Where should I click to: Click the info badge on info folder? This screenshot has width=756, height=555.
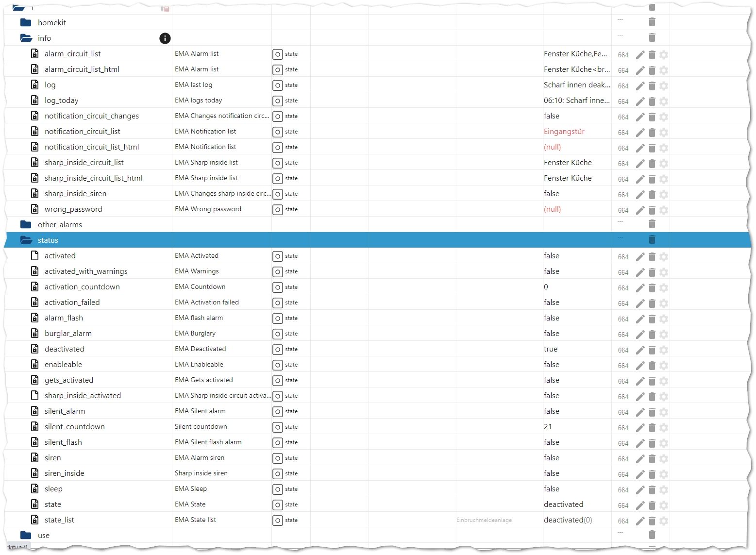click(x=165, y=38)
